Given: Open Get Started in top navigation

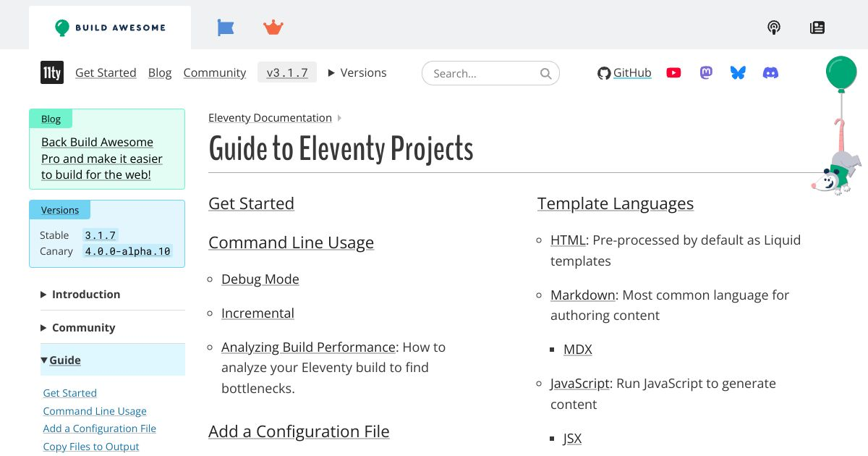Looking at the screenshot, I should click(106, 72).
